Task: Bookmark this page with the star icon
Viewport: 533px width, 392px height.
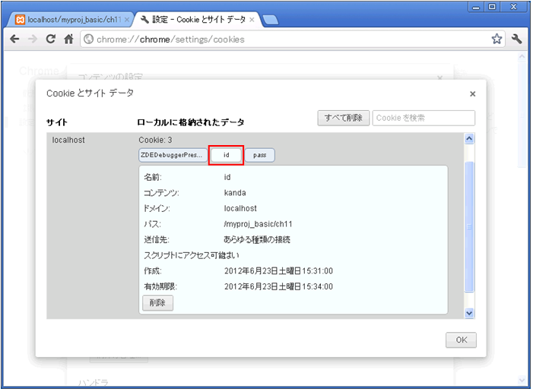Action: [x=497, y=39]
